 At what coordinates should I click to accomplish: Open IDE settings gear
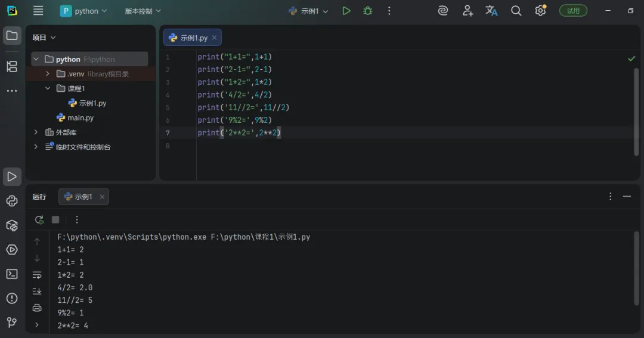click(x=540, y=11)
